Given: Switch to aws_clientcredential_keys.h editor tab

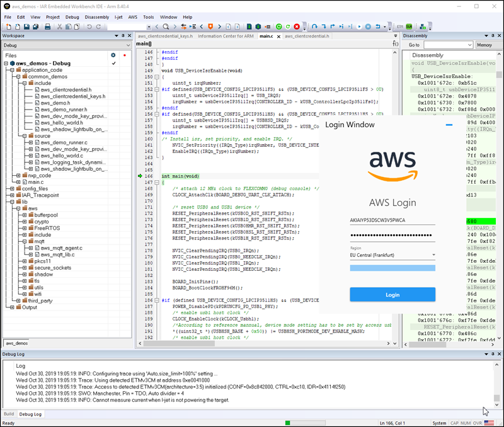Looking at the screenshot, I should pos(165,37).
